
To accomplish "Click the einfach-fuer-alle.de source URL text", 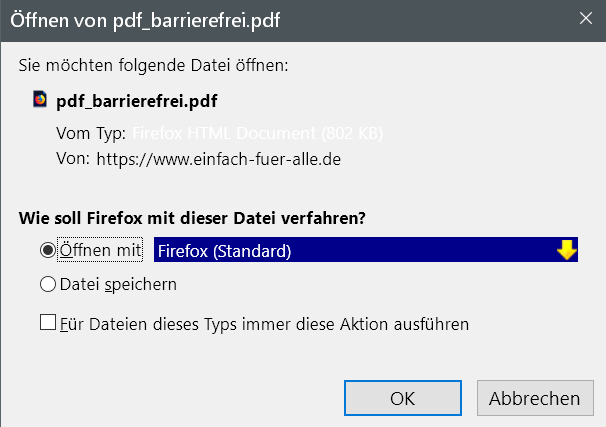I will [x=219, y=158].
